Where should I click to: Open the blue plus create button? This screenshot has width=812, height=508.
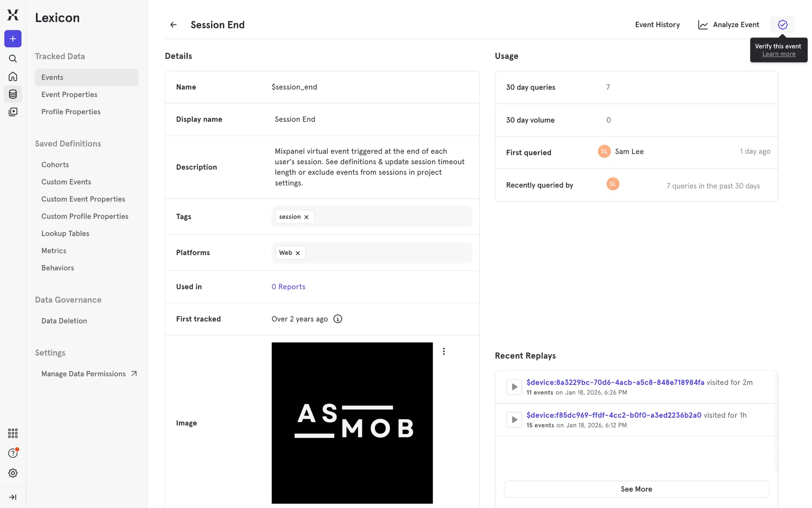click(x=13, y=39)
